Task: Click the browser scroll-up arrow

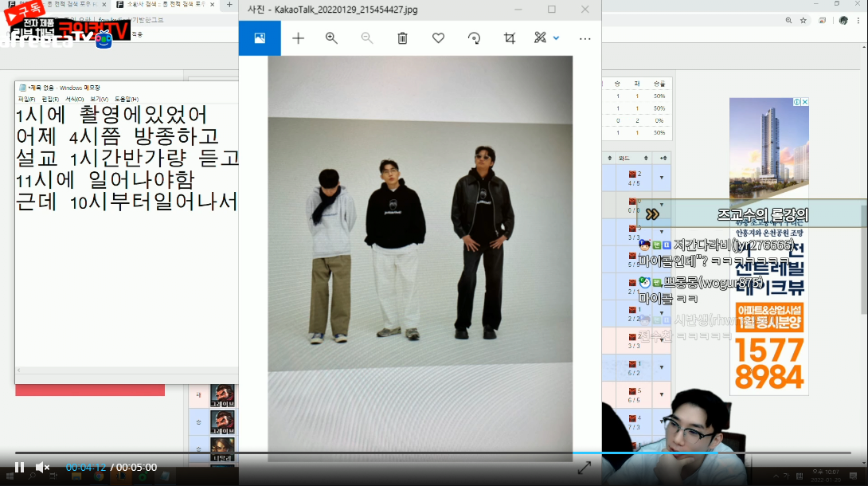Action: (x=864, y=48)
